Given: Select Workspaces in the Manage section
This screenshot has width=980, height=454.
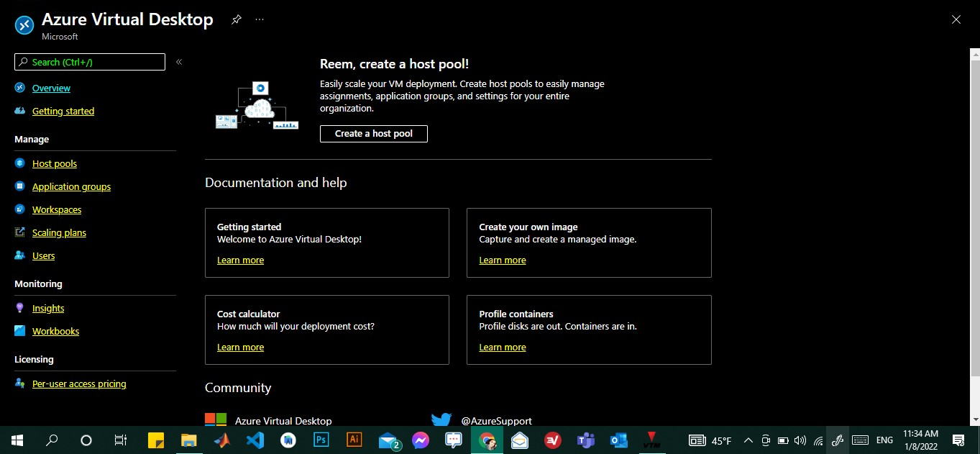Looking at the screenshot, I should (57, 209).
